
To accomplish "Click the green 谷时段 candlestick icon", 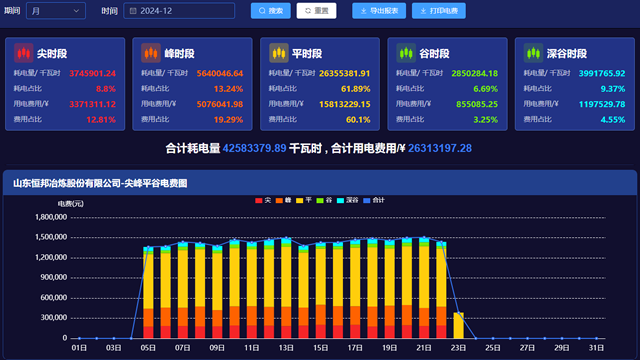I will click(406, 53).
